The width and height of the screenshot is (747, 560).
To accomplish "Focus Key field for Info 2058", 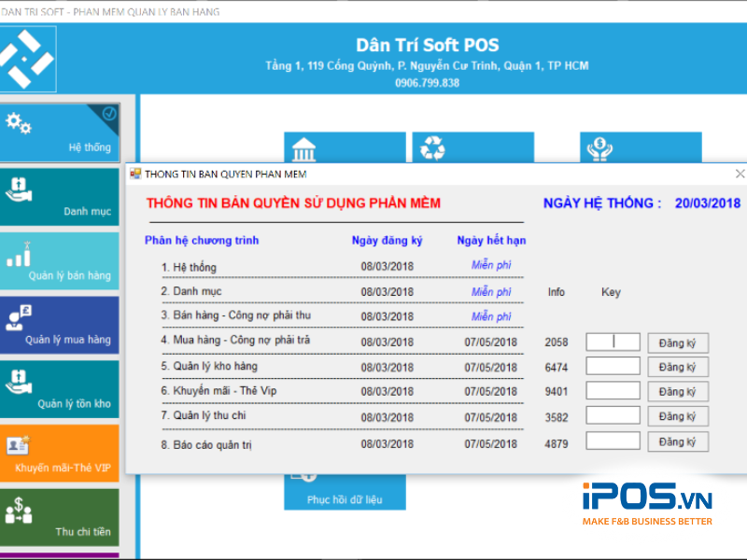I will click(613, 343).
